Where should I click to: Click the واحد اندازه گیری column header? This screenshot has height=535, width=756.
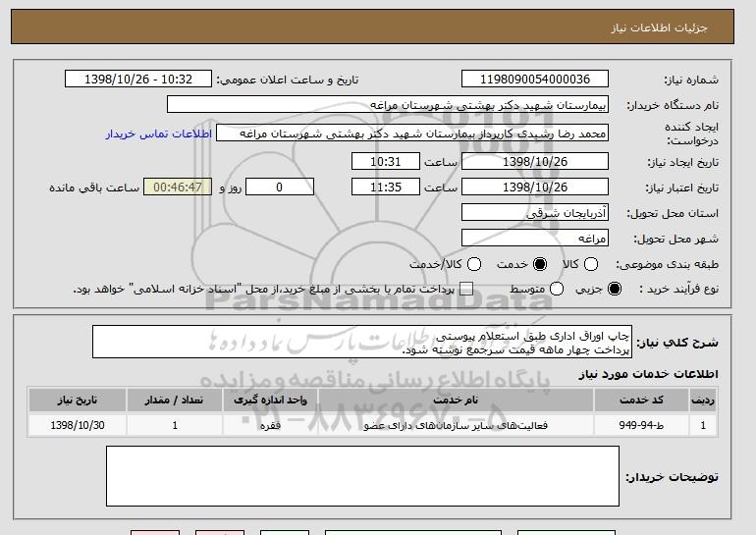coord(270,401)
